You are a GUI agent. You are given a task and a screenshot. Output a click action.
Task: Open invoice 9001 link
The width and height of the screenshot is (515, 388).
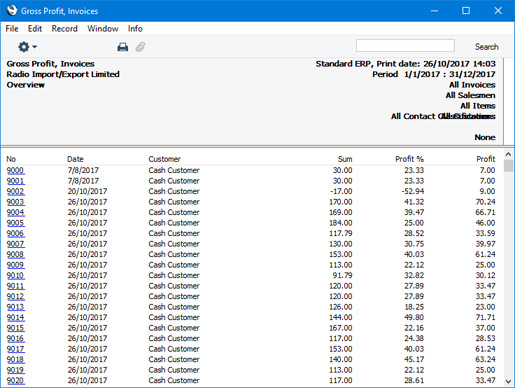15,181
